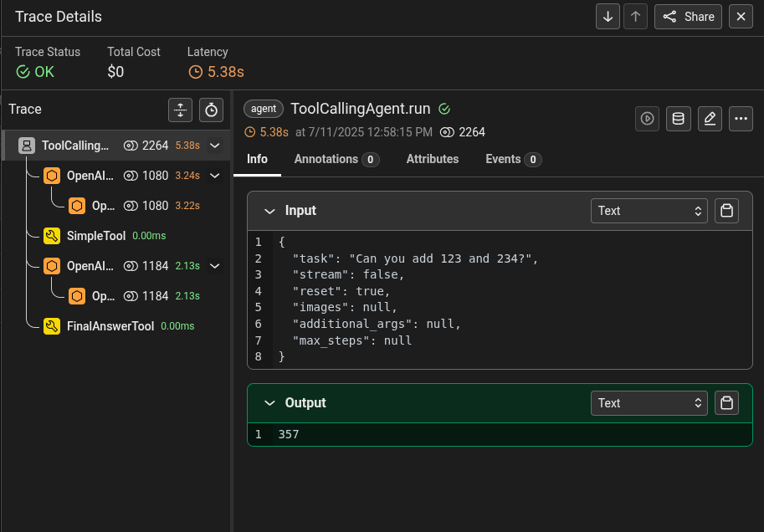764x532 pixels.
Task: Open the more options ellipsis menu
Action: [x=741, y=119]
